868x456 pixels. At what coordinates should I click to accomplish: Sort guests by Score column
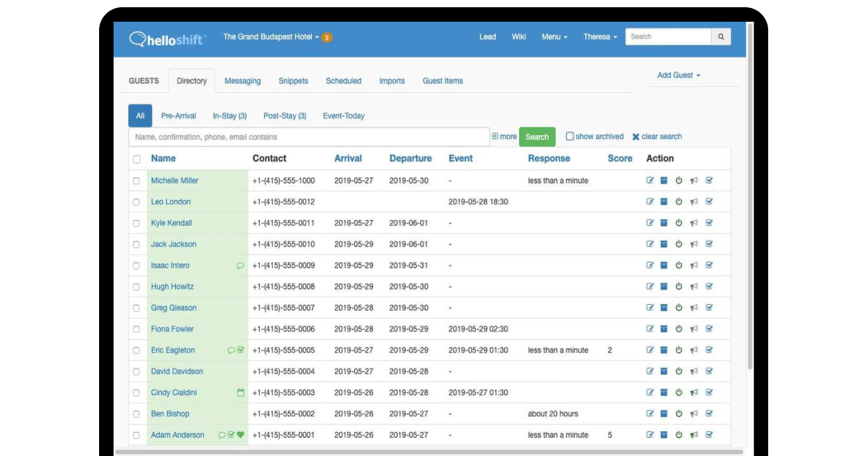pos(620,159)
